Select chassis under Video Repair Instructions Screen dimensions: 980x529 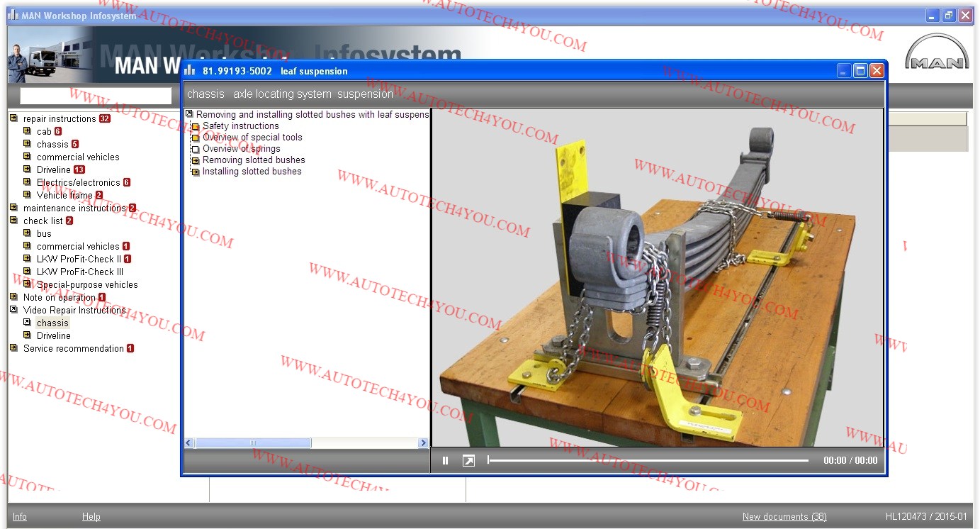point(53,323)
